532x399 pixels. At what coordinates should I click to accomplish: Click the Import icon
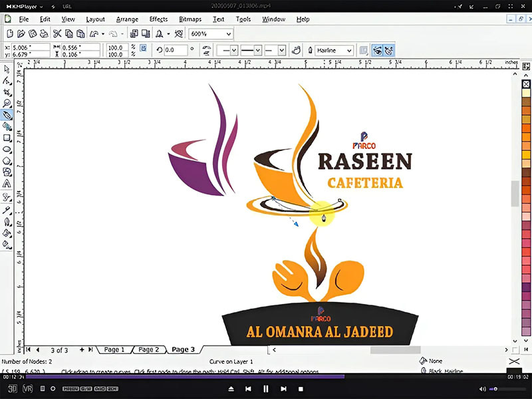click(134, 33)
